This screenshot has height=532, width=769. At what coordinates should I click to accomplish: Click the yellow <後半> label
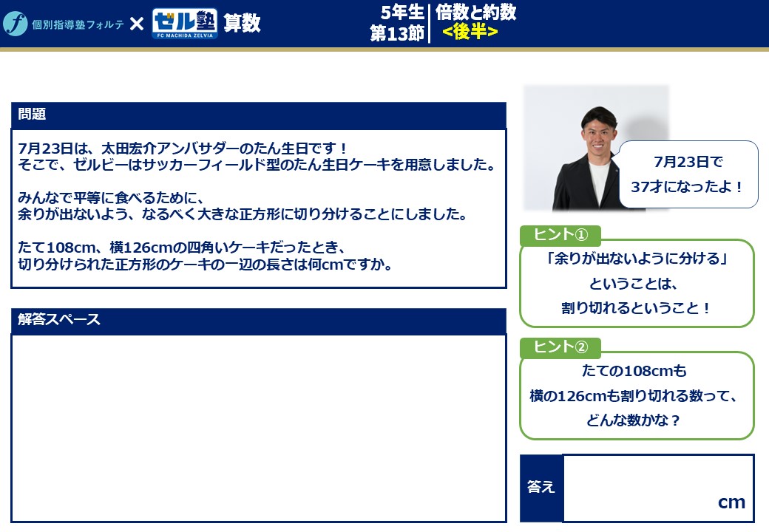tap(470, 32)
